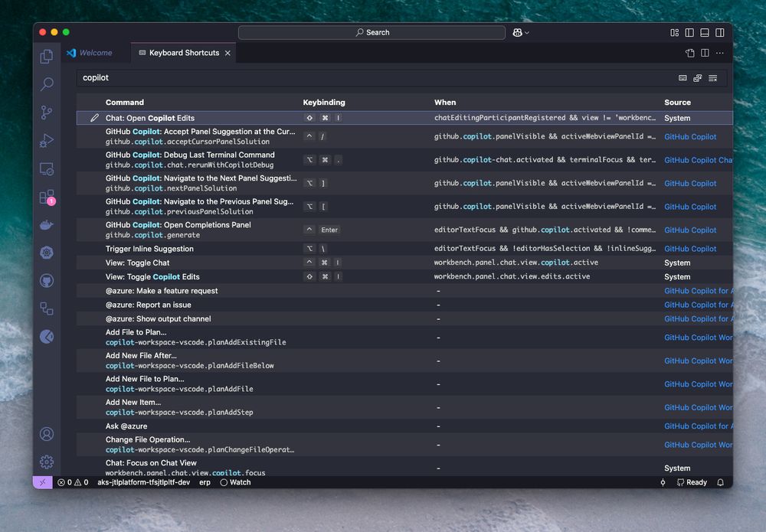Open source link for Trigger Inline Suggestion row
The width and height of the screenshot is (766, 532).
690,249
